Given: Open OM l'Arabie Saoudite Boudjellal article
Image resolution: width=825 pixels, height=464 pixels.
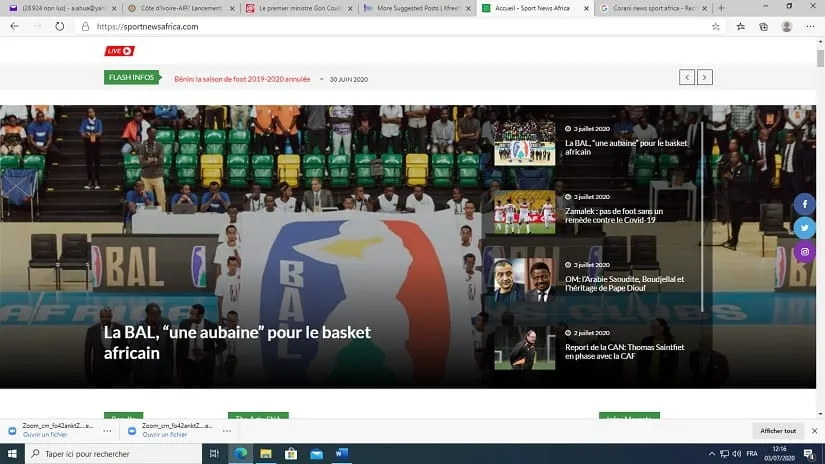Looking at the screenshot, I should (x=625, y=284).
